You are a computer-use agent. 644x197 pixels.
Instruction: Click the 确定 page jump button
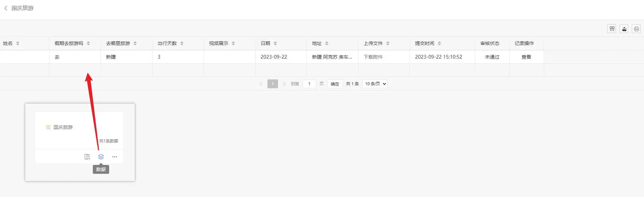pos(335,84)
